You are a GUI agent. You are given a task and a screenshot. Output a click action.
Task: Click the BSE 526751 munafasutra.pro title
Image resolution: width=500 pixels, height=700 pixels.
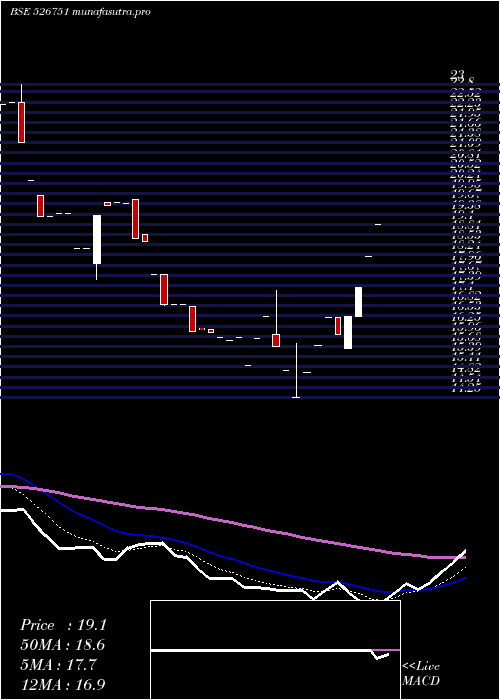[80, 12]
